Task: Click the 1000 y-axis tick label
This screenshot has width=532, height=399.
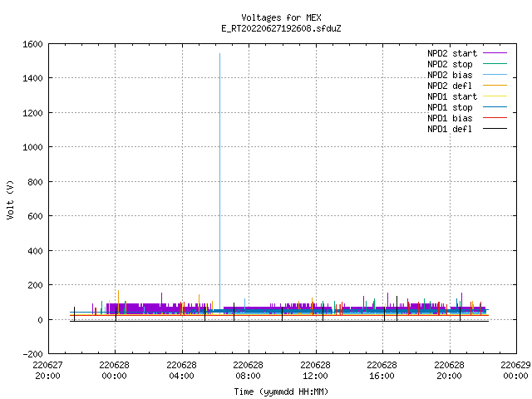Action: click(32, 147)
